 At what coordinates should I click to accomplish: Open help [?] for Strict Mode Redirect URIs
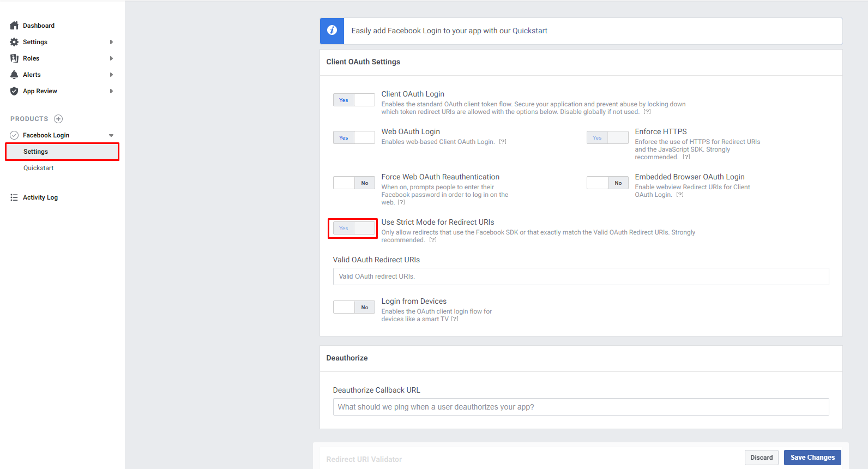[x=433, y=240]
